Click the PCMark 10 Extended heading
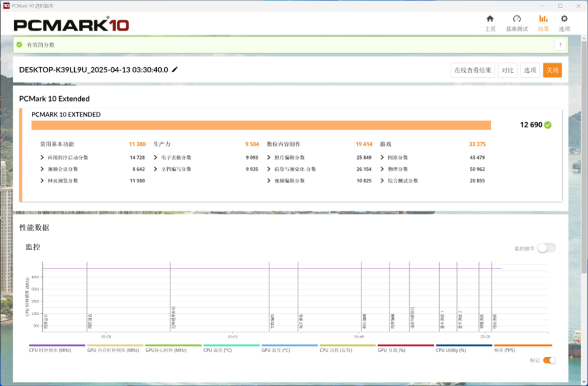 55,99
